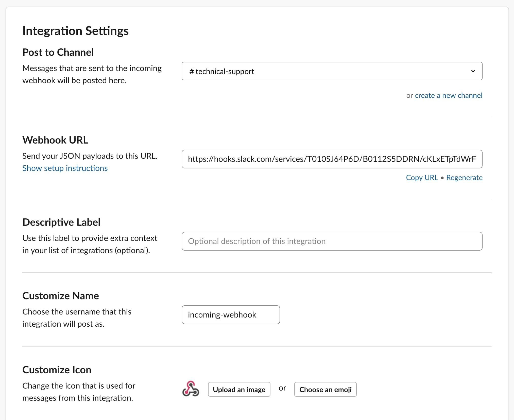
Task: Select #technical-support in the channel field
Action: click(279, 71)
